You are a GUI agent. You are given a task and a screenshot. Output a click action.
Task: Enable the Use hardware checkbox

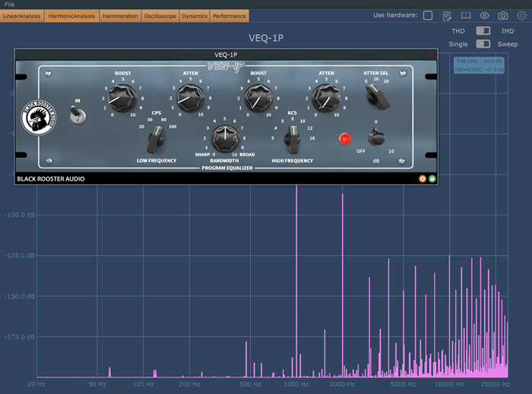(x=428, y=15)
